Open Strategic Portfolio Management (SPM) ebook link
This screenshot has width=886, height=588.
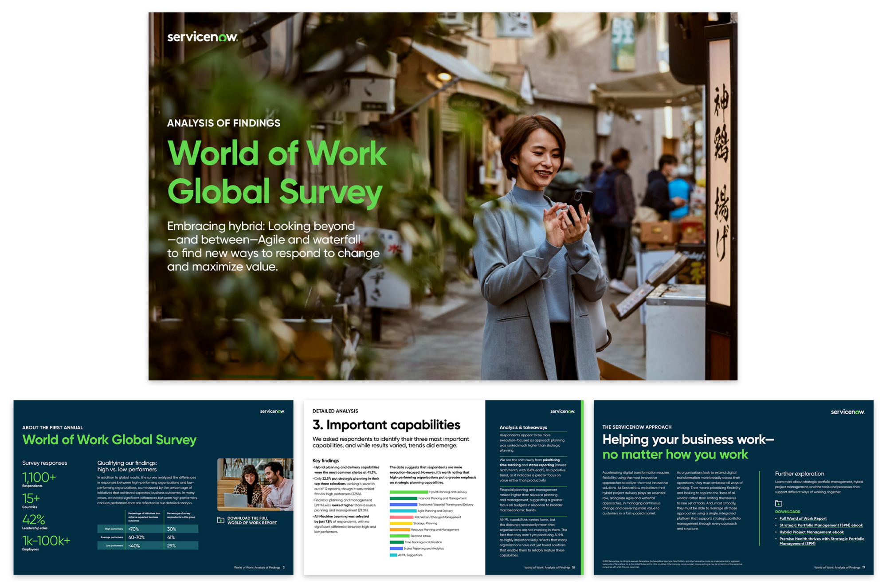click(x=820, y=525)
